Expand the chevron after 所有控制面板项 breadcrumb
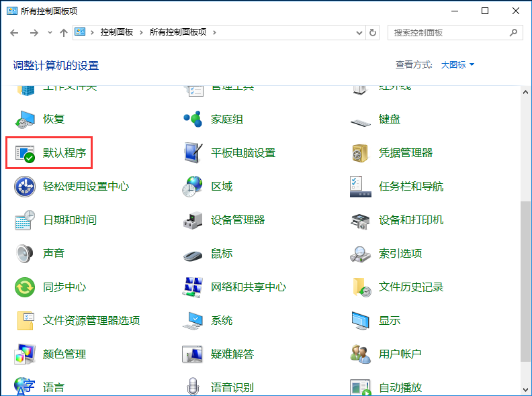 coord(214,32)
